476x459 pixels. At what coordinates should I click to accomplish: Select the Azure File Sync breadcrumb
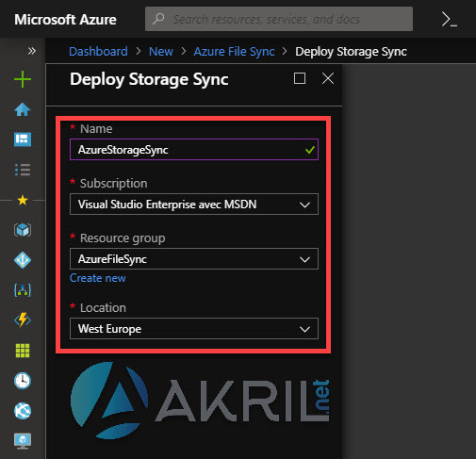tap(234, 51)
